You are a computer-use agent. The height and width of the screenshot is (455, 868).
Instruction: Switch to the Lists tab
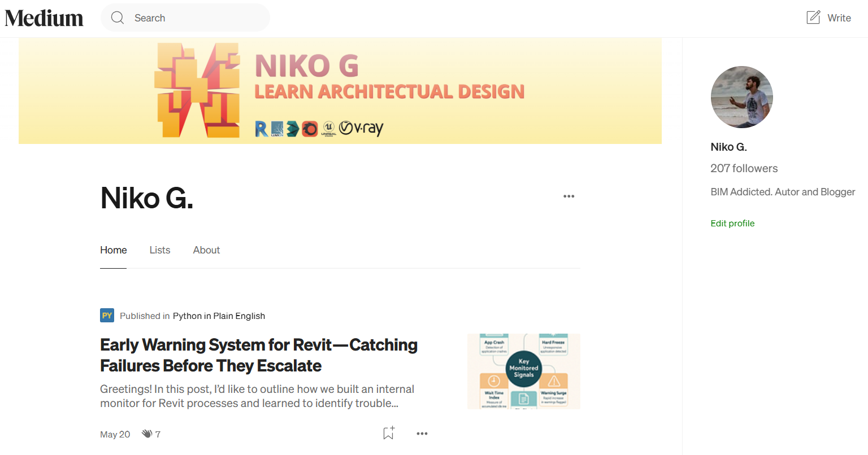coord(160,250)
